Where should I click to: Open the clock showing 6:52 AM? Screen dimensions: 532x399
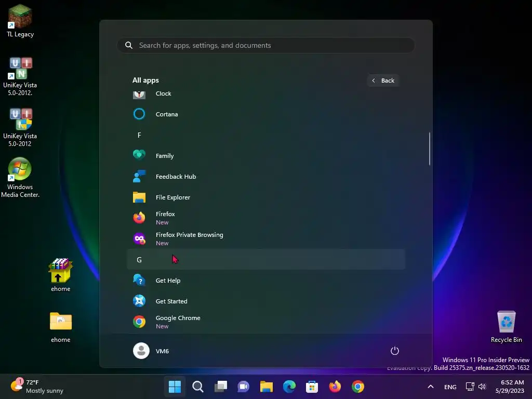pos(510,387)
